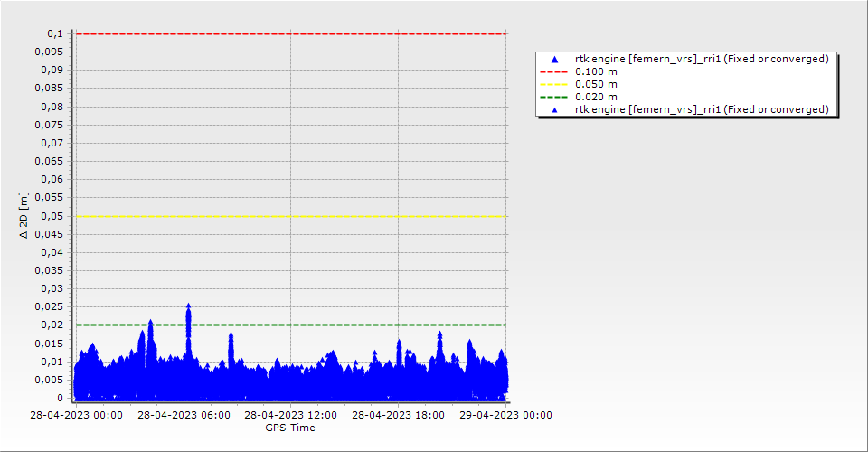Viewport: 868px width, 452px height.
Task: Select the 0.020 m legend label
Action: [x=597, y=97]
